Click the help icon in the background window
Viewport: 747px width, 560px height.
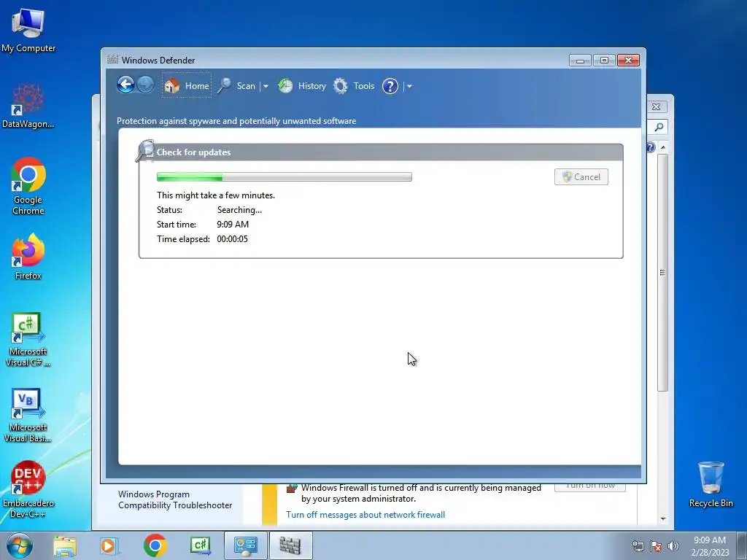coord(651,147)
